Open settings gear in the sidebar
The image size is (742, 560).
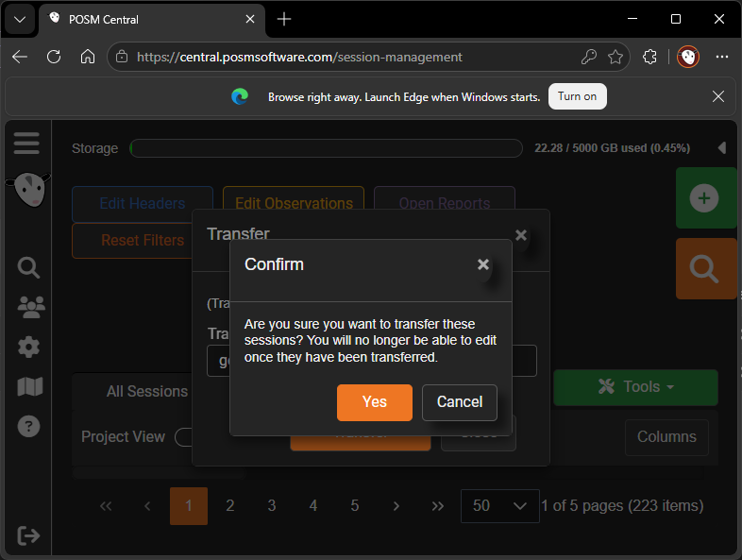click(29, 347)
